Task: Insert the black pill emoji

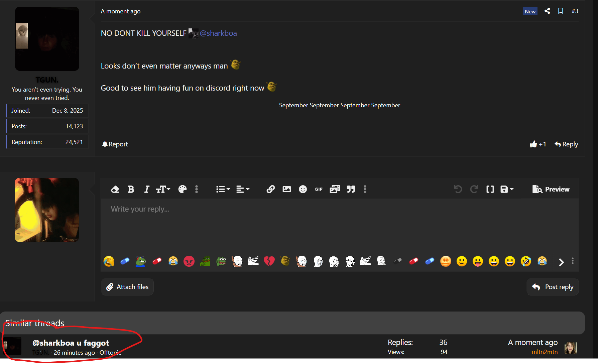Action: coord(398,261)
